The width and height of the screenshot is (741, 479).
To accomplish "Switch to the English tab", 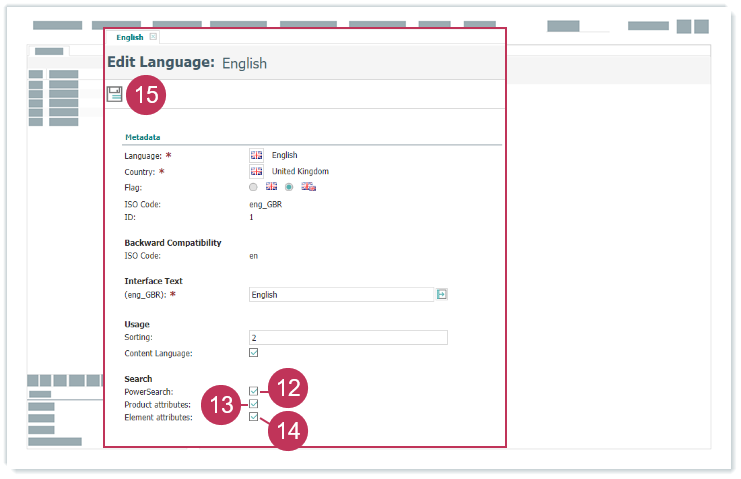I will [x=129, y=37].
